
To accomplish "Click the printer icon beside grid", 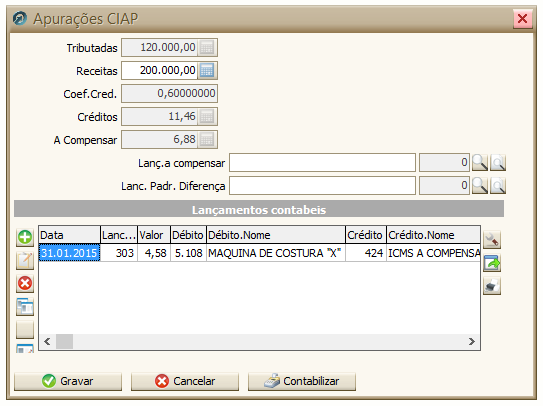I will pos(492,286).
